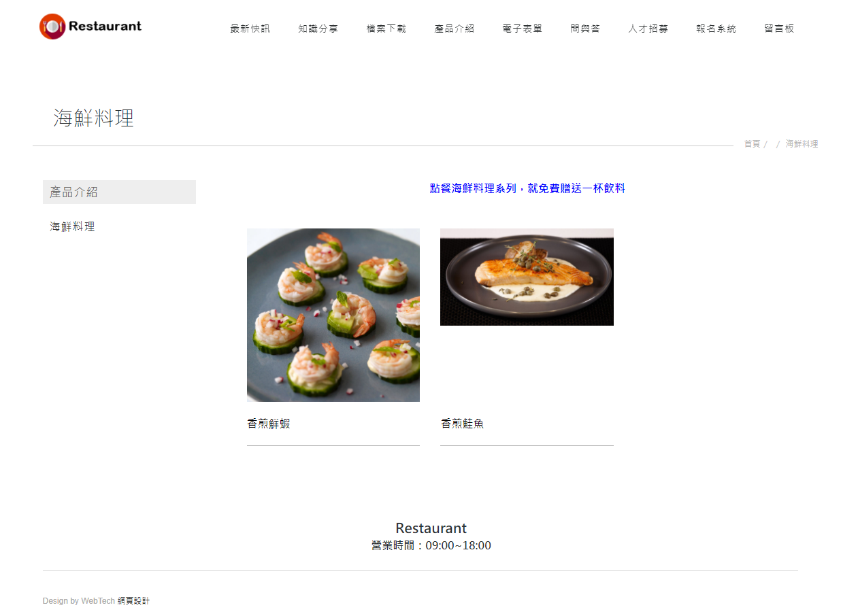Open the 人才招募 page
This screenshot has width=858, height=616.
(x=648, y=29)
